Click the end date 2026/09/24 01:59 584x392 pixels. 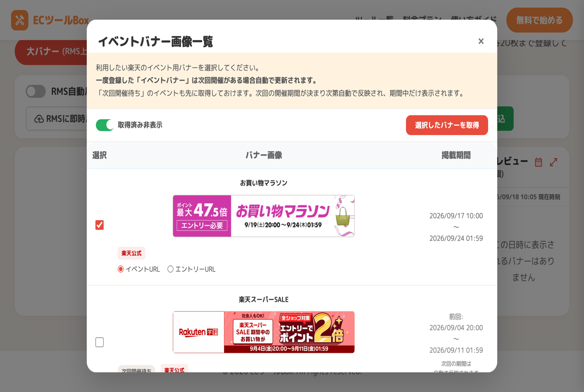coord(456,238)
